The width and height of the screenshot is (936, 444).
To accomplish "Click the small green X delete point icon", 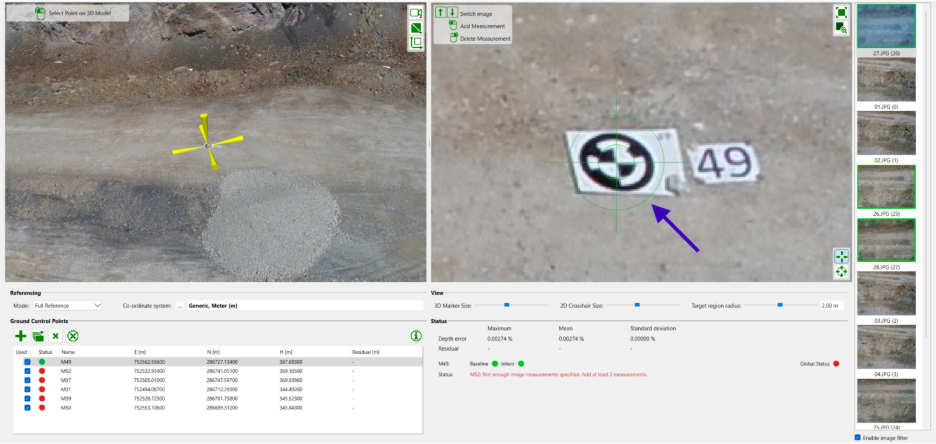I will 56,336.
